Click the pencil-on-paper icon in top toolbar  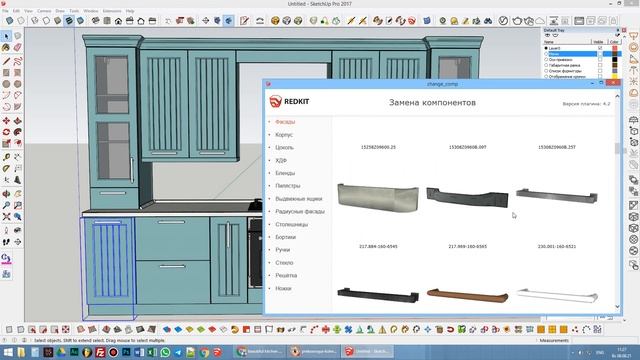point(244,20)
